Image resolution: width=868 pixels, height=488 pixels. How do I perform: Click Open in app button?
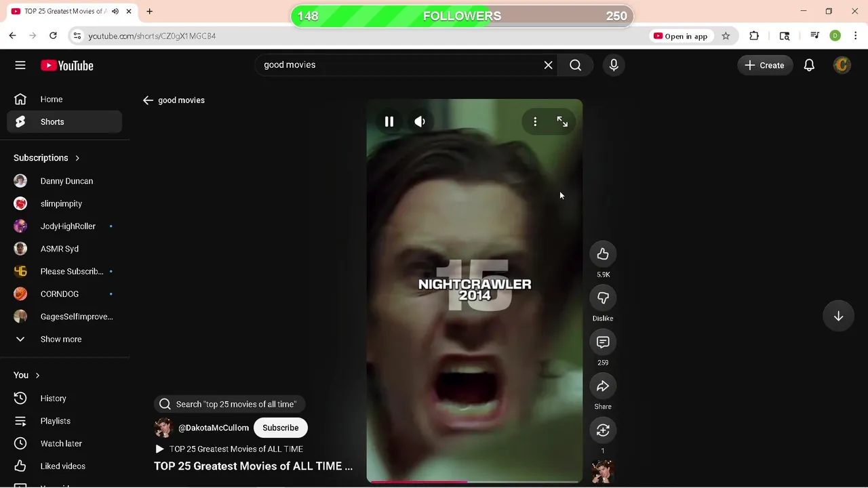tap(680, 36)
